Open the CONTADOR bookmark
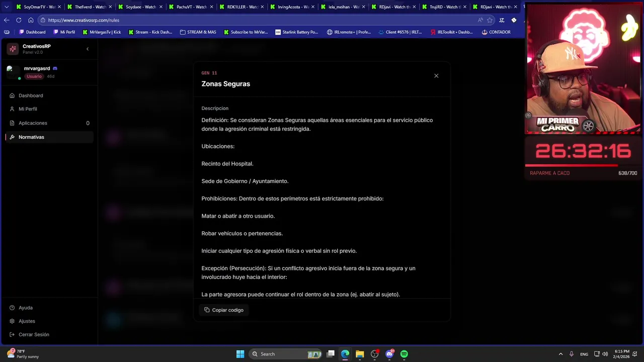This screenshot has height=362, width=644. point(496,32)
